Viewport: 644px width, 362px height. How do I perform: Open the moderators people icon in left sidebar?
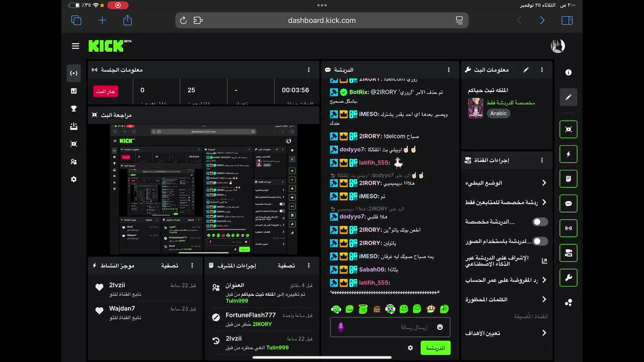point(74,161)
